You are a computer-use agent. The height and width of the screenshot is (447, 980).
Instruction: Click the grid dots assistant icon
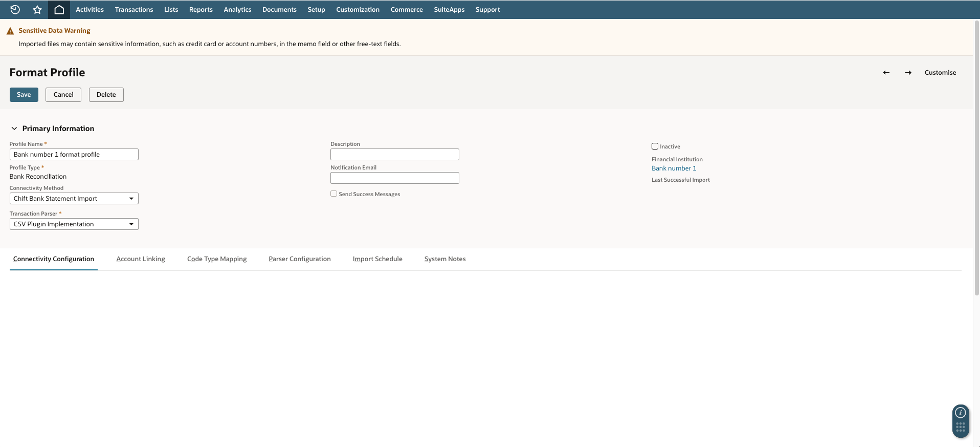pos(961,427)
